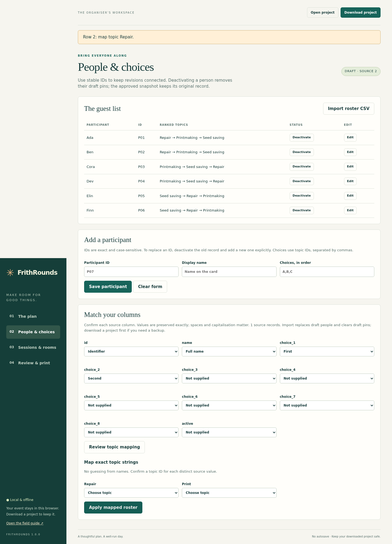
Task: Open the choice_8 dropdown
Action: click(131, 432)
